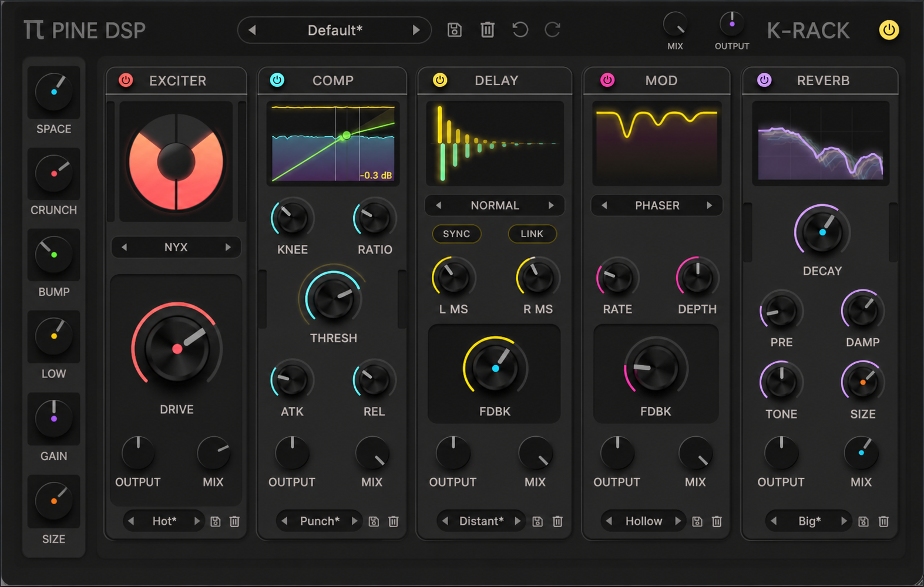Click the mod RATE knob
Screen dimensions: 924x587
(617, 278)
